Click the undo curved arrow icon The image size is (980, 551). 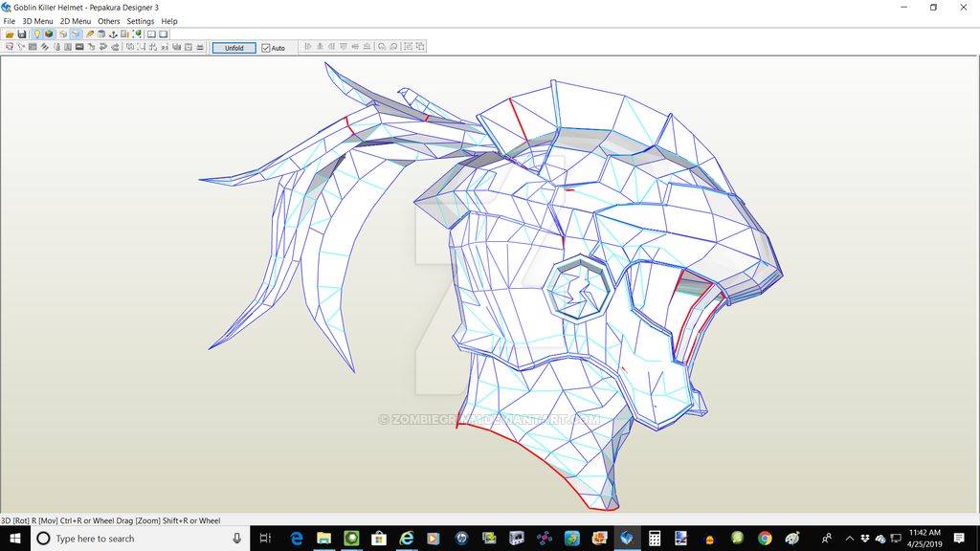tap(103, 47)
